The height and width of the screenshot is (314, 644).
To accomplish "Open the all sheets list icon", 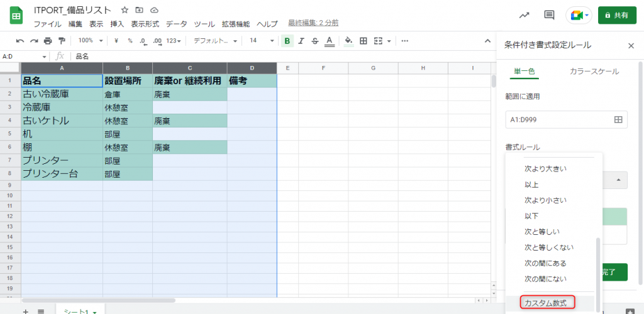I will (x=41, y=311).
